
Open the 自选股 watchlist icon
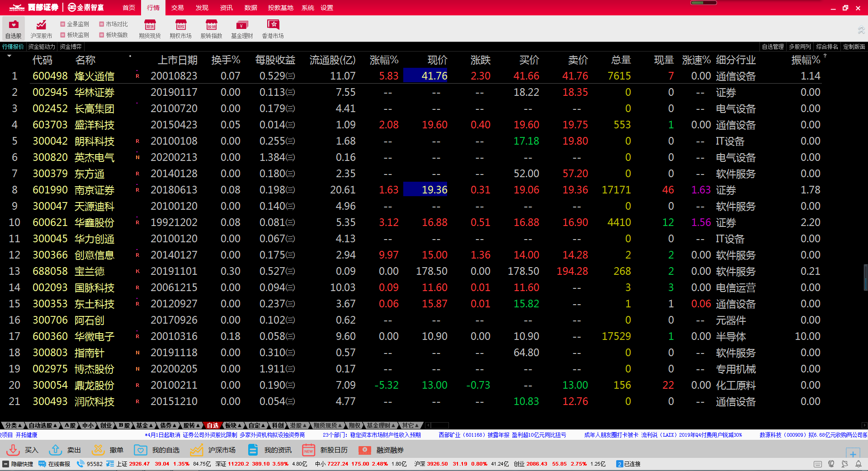(x=14, y=28)
